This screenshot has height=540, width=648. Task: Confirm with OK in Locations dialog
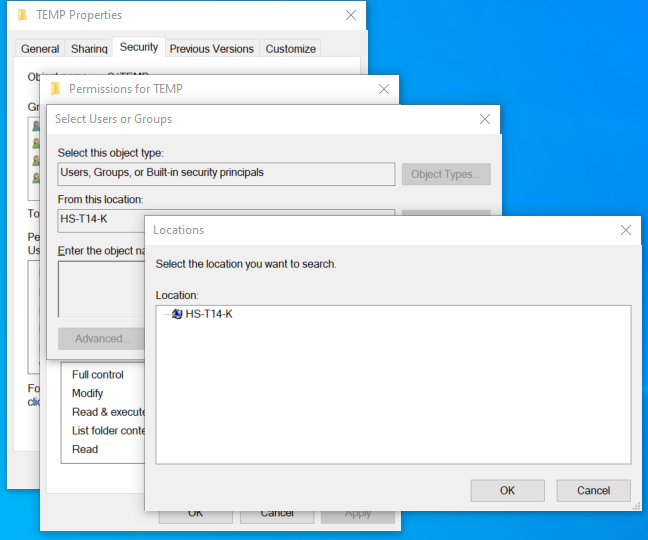(x=507, y=490)
